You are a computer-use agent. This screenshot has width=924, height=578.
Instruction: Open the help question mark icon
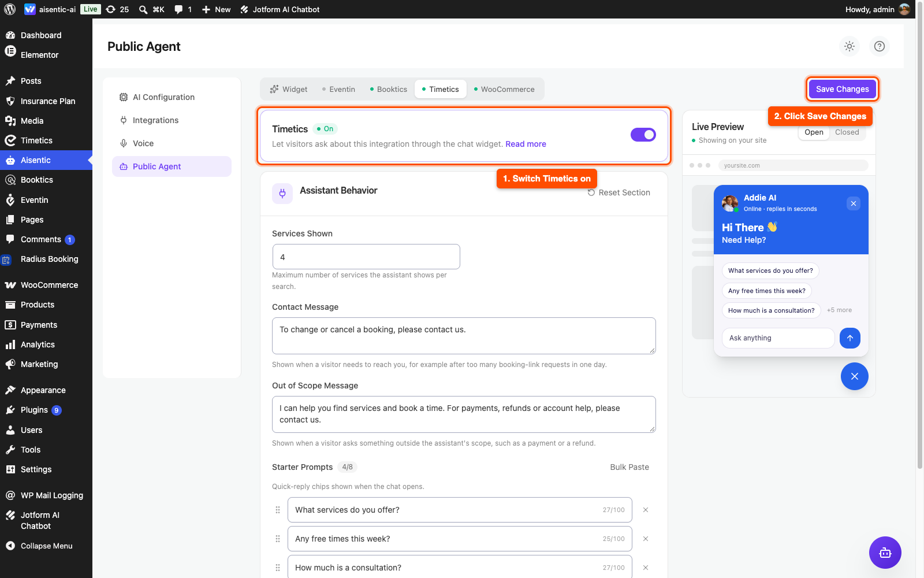[880, 46]
